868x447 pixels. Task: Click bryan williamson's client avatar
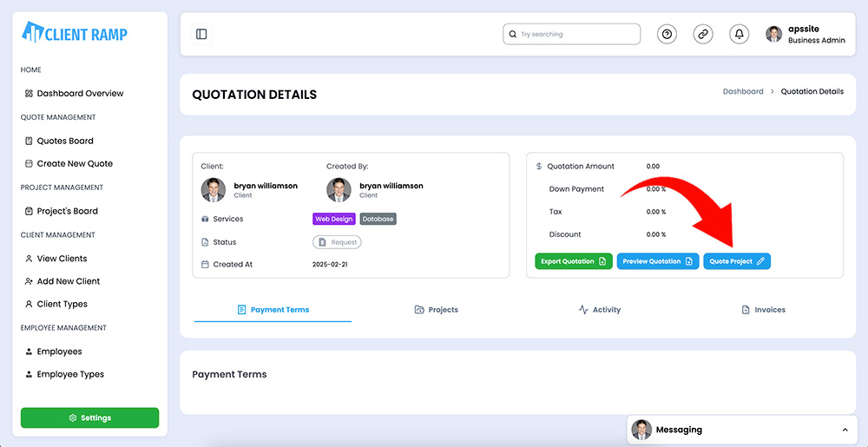click(214, 190)
